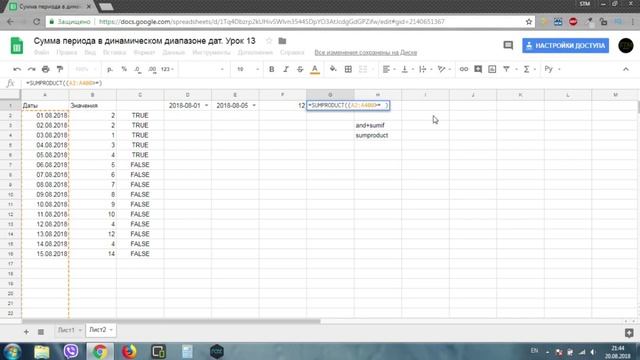The image size is (640, 360).
Task: Click the insert link icon
Action: point(464,69)
